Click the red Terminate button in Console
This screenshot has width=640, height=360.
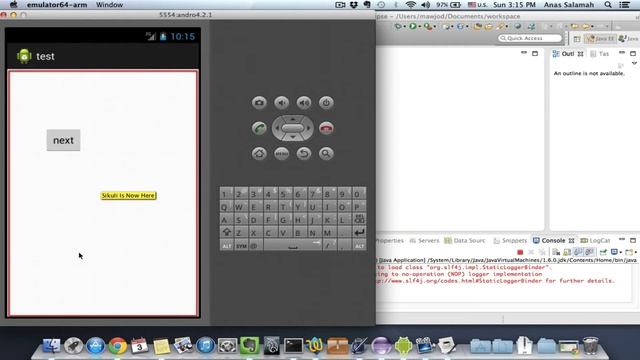(520, 252)
